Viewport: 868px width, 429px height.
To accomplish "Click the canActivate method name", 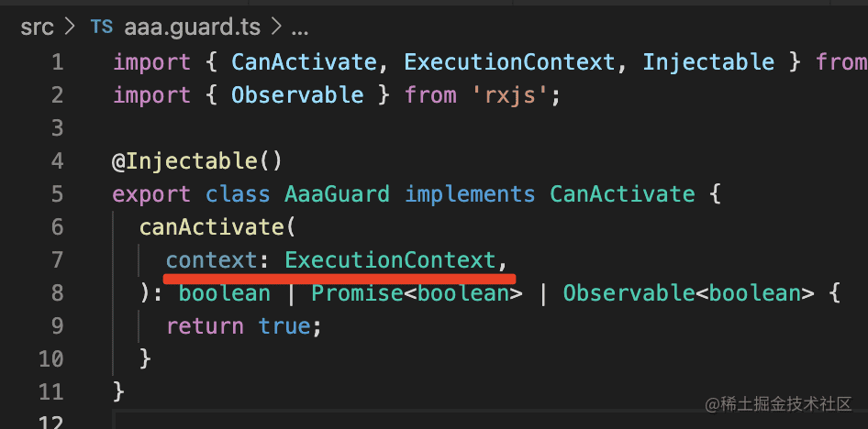I will [210, 227].
